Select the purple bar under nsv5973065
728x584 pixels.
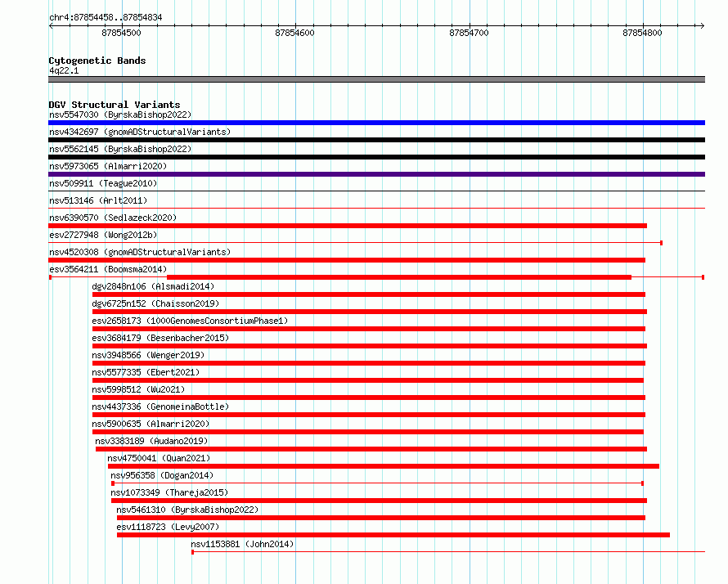click(376, 174)
